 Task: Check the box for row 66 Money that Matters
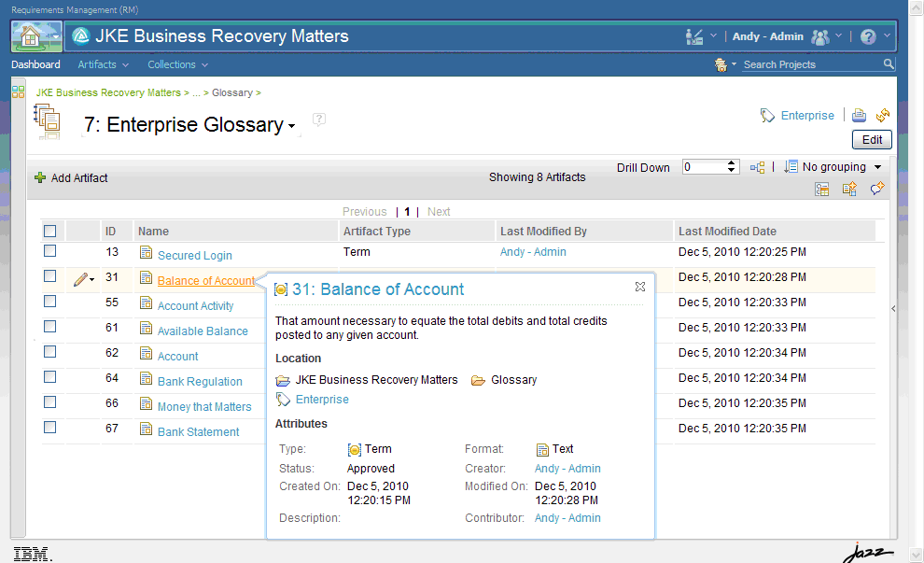click(x=50, y=402)
